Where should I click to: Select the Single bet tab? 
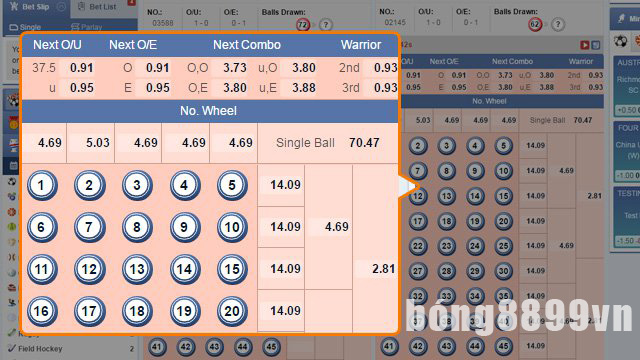pos(25,27)
